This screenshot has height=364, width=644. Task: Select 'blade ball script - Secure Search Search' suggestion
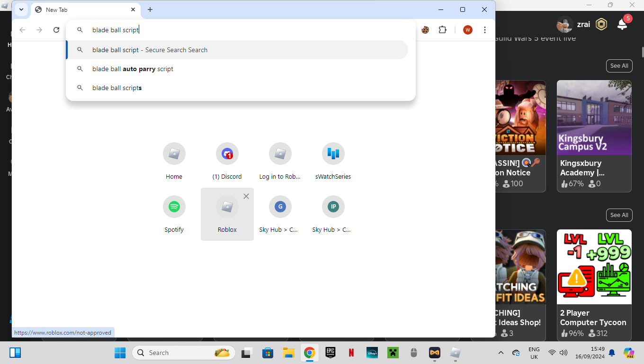[237, 50]
